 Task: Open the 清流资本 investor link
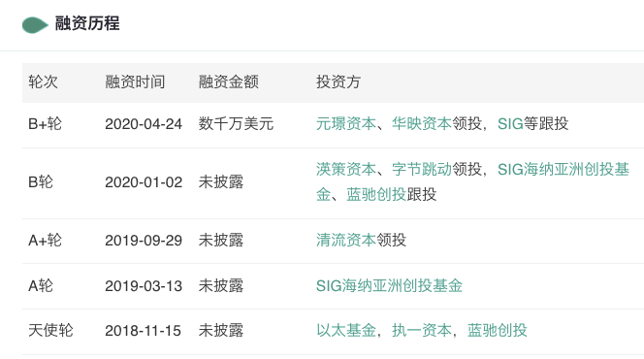tap(346, 241)
